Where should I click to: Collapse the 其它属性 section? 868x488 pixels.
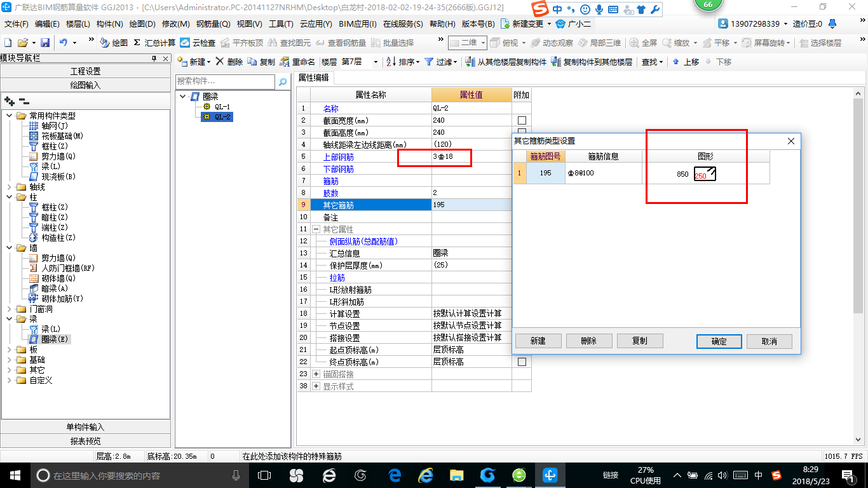316,229
